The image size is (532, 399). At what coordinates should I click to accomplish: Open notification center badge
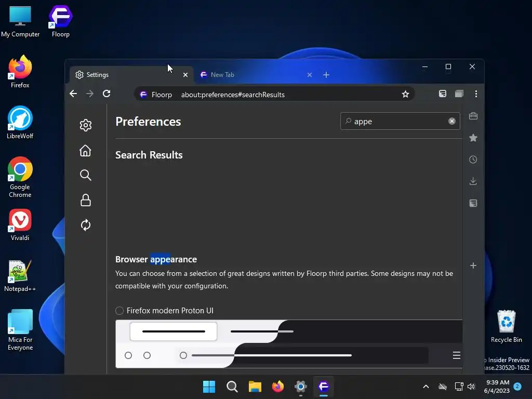point(517,387)
